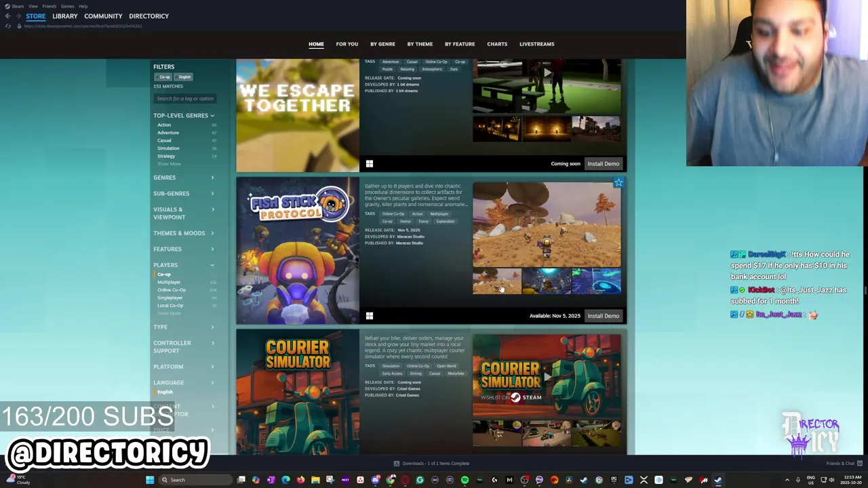
Task: Expand the Themes & Moods section
Action: (184, 233)
